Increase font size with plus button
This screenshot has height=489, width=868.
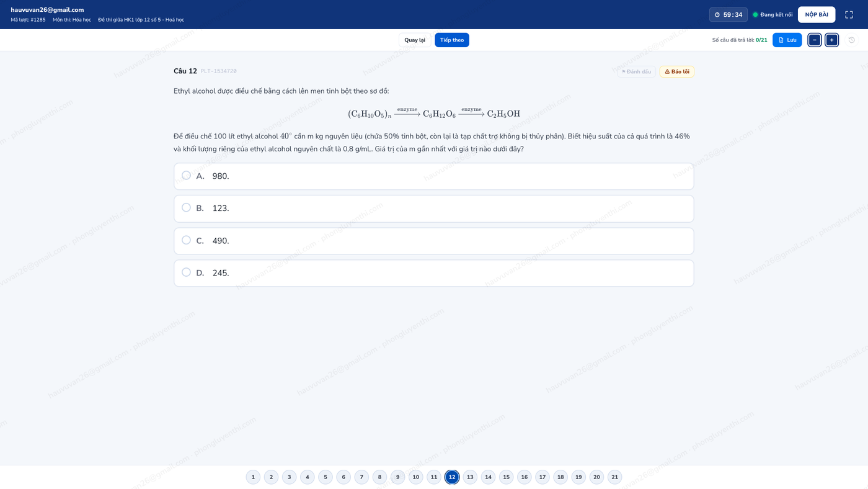(832, 40)
